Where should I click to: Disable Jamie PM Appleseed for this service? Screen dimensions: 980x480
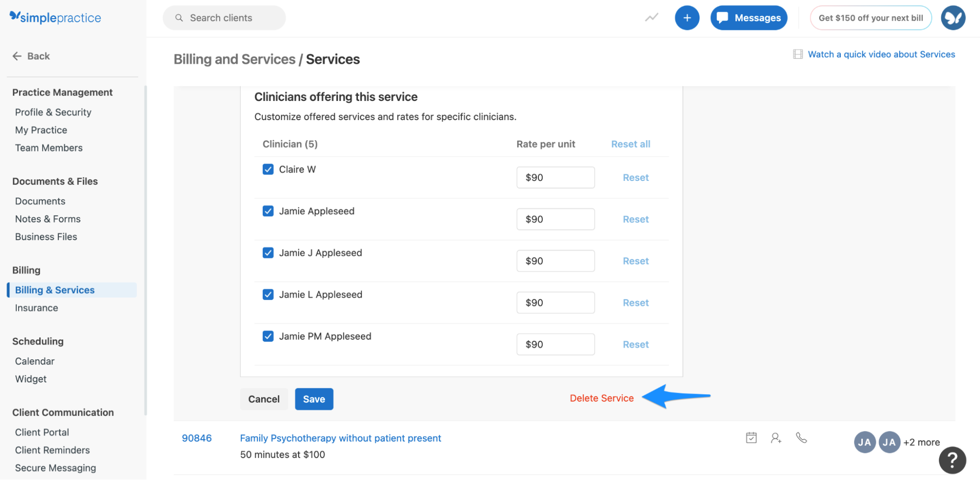click(268, 336)
